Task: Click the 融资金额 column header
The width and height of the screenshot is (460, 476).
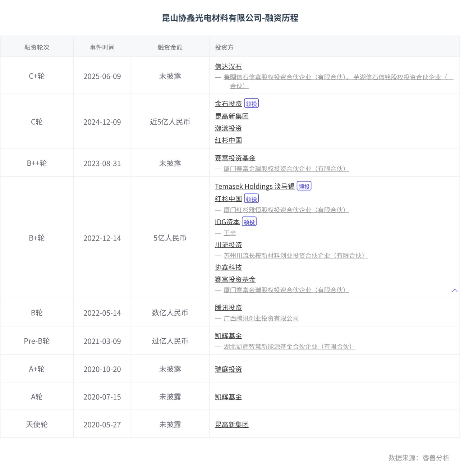Action: pos(170,47)
